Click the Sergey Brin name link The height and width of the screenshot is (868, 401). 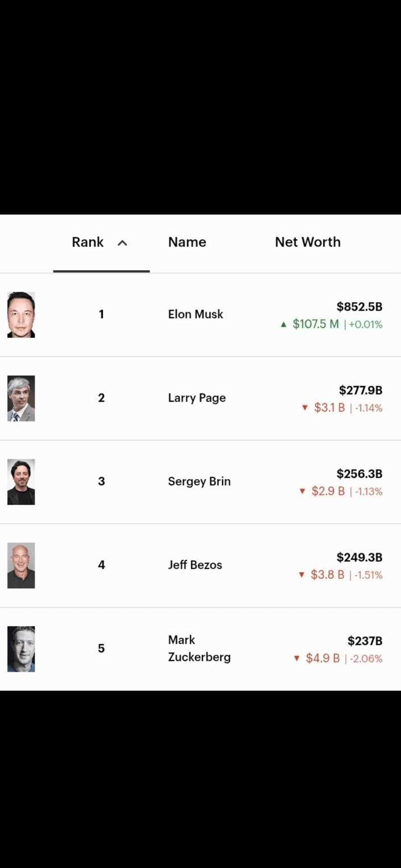click(x=200, y=481)
